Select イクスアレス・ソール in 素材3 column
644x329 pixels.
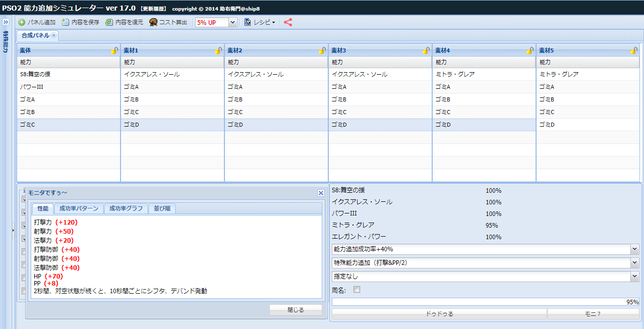[380, 74]
